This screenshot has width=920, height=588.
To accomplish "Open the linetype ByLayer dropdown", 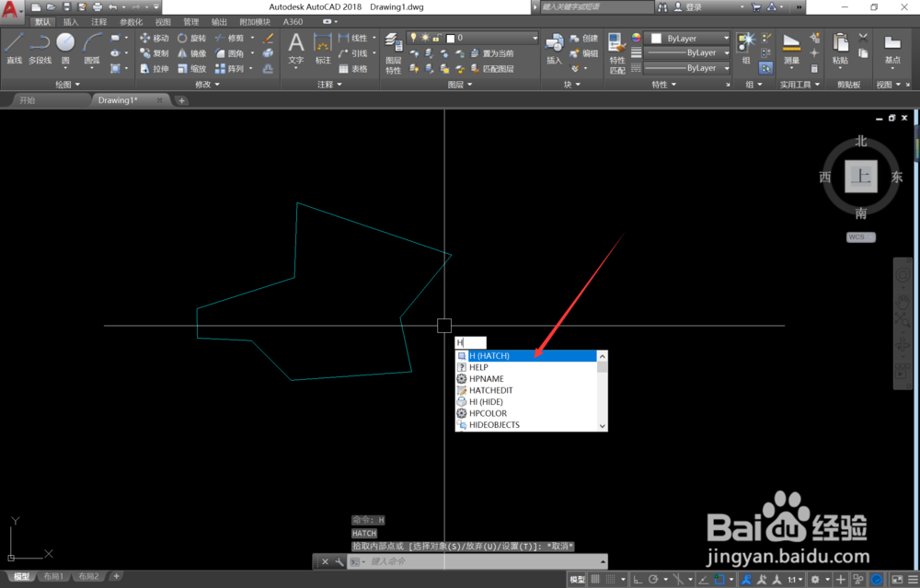I will click(687, 68).
